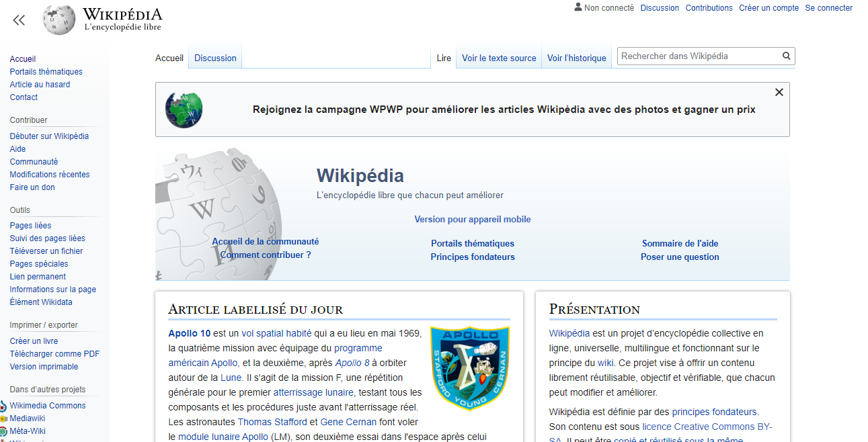Screen dimensions: 868x442
Task: Open the module lunaire Apollo link
Action: [x=223, y=437]
